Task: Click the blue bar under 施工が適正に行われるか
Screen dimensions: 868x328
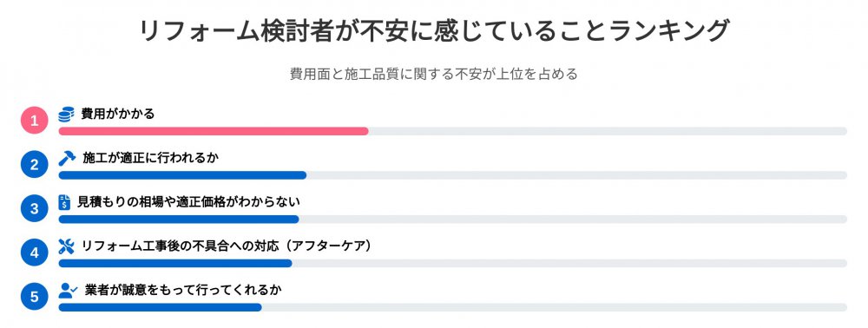Action: [x=182, y=175]
